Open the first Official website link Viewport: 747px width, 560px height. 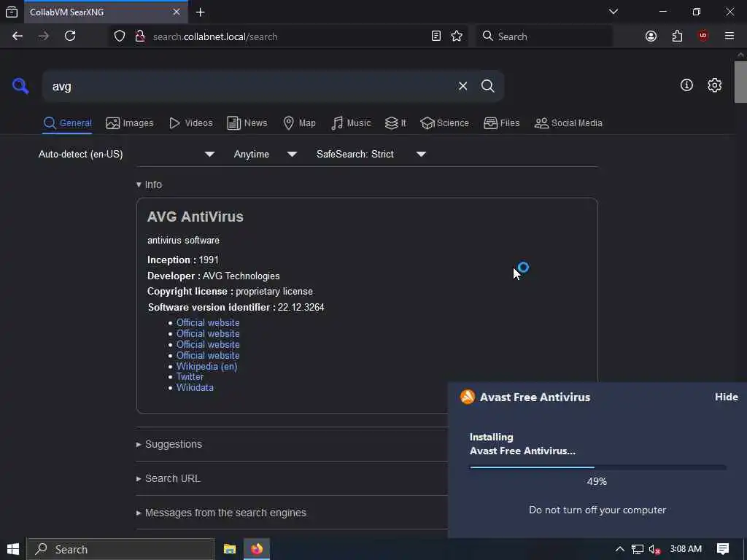point(208,322)
